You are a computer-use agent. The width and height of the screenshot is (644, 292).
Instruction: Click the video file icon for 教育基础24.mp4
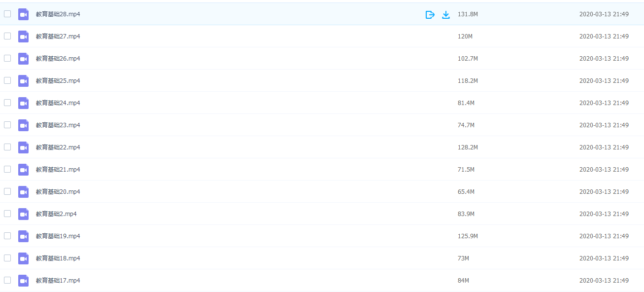tap(23, 103)
